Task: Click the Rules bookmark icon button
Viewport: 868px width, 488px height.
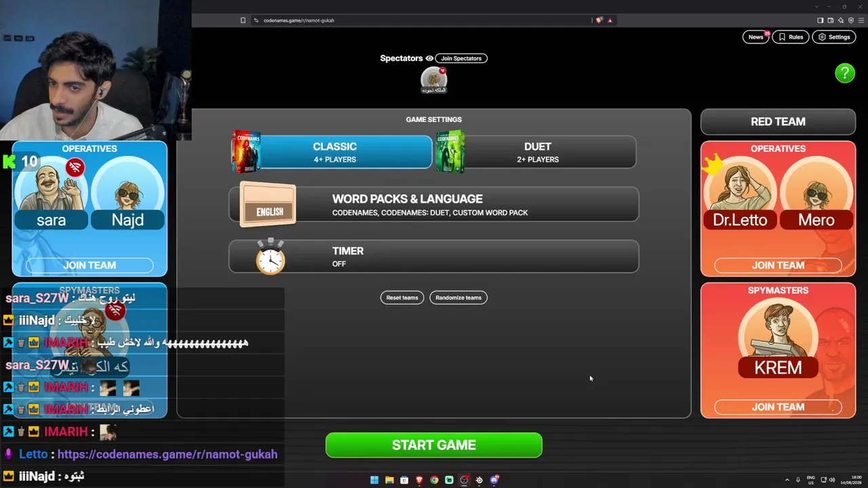Action: 791,37
